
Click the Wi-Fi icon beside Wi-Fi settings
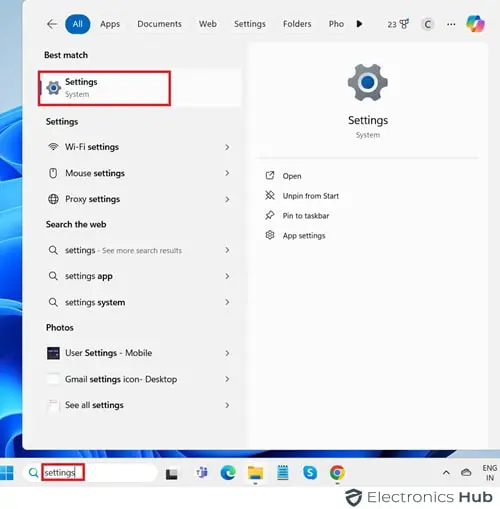pos(53,147)
